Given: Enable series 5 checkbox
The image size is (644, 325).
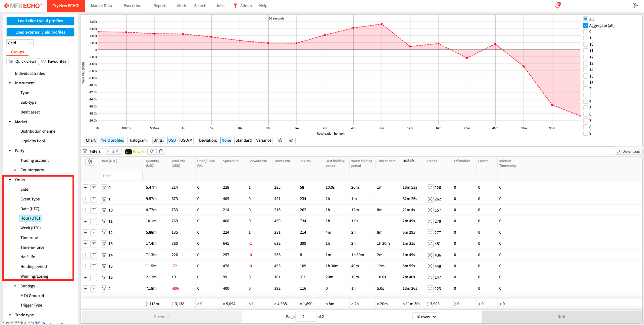Looking at the screenshot, I should coord(586,108).
